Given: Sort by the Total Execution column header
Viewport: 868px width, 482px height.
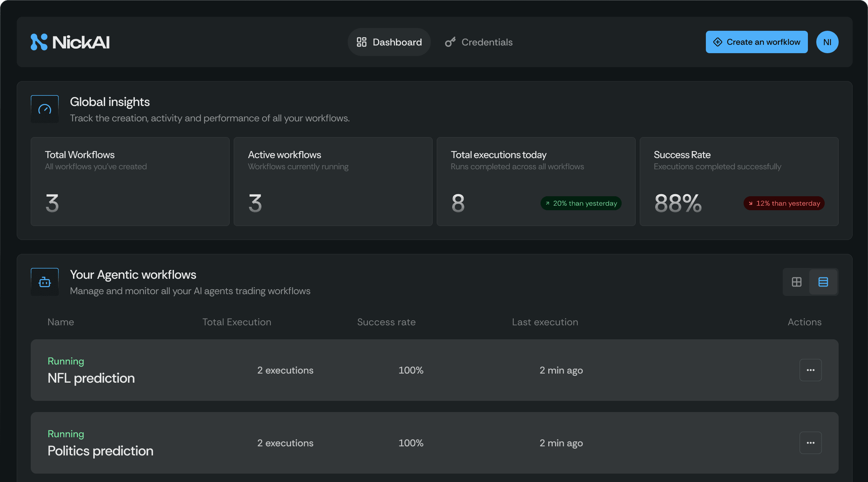Looking at the screenshot, I should click(x=237, y=322).
